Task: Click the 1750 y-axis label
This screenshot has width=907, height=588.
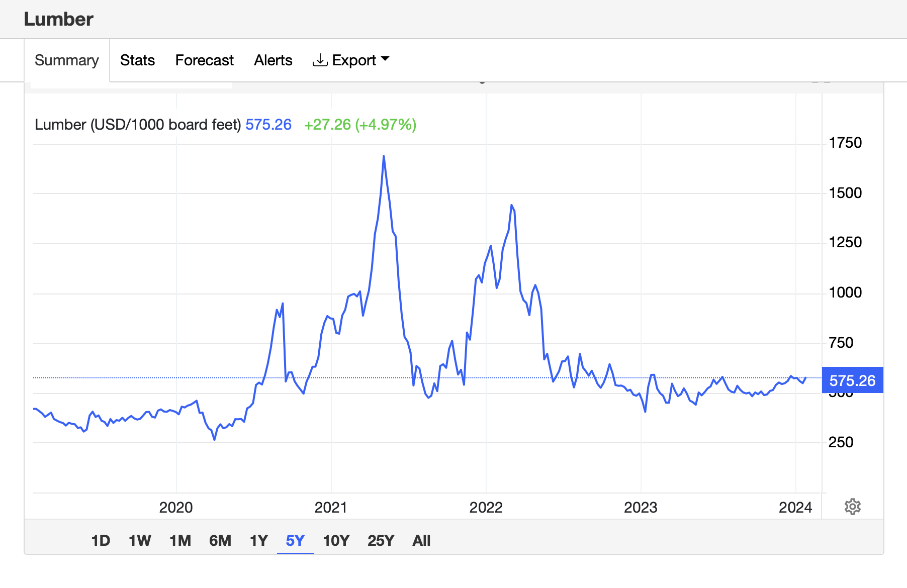Action: (x=845, y=143)
